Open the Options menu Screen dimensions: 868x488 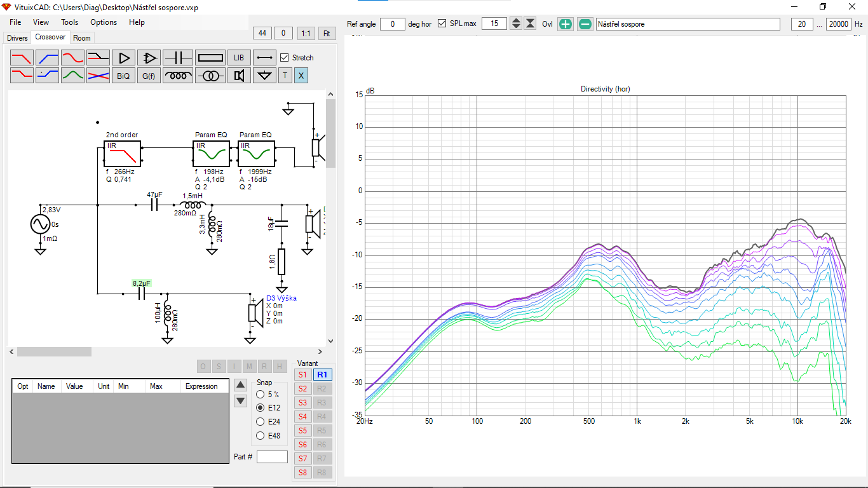click(104, 22)
